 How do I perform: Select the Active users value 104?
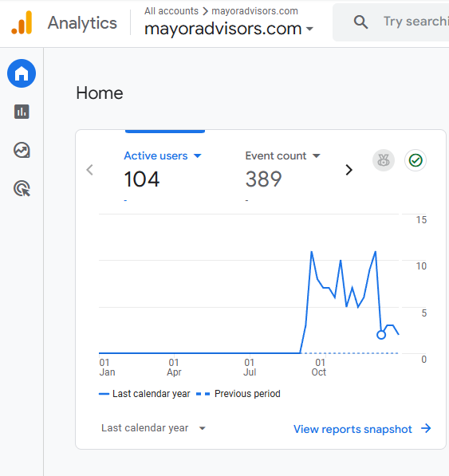coord(142,179)
